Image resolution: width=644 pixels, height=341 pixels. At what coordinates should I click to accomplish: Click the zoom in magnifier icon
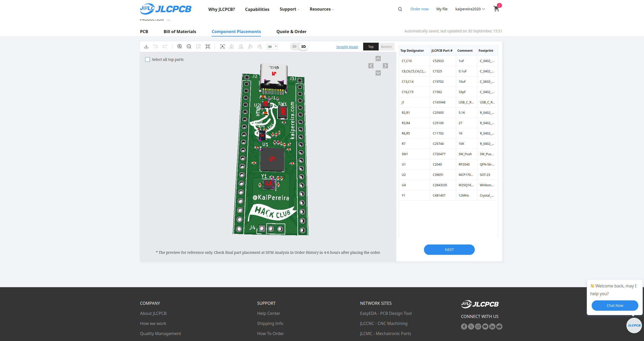pyautogui.click(x=179, y=47)
